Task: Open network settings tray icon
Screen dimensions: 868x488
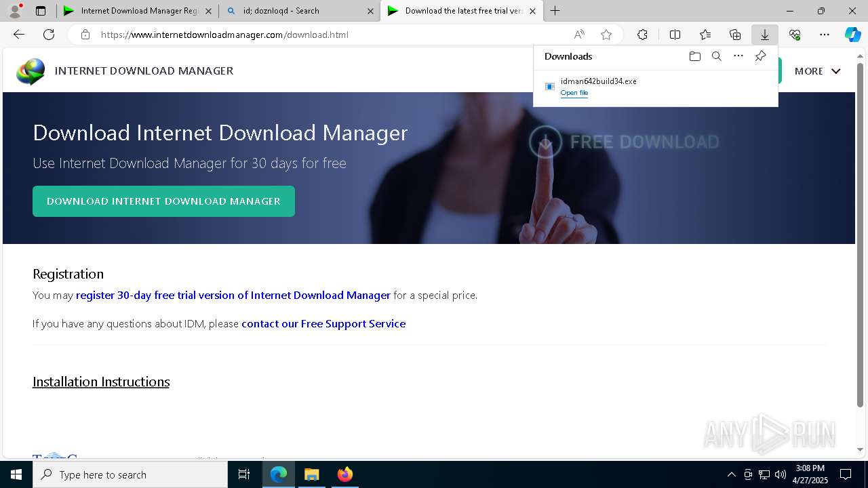Action: click(x=764, y=474)
